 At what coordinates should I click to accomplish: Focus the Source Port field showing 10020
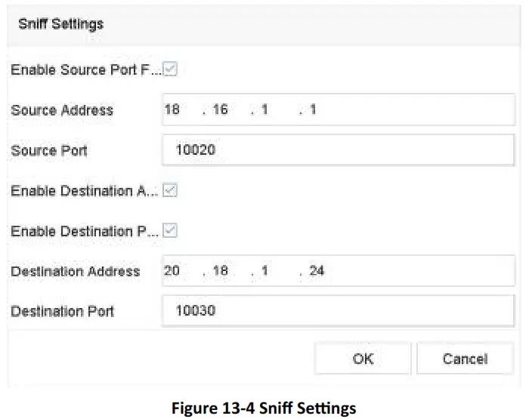[338, 150]
